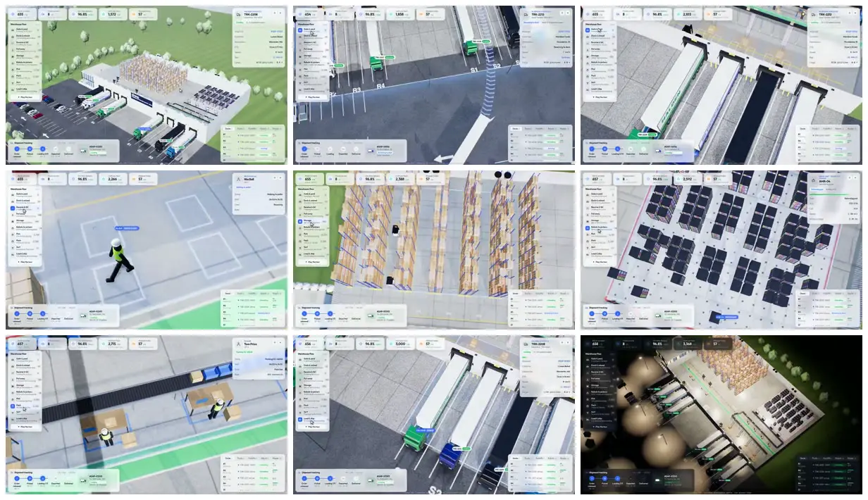868x500 pixels.
Task: Select dock row B1 in top-left view table
Action: click(253, 135)
